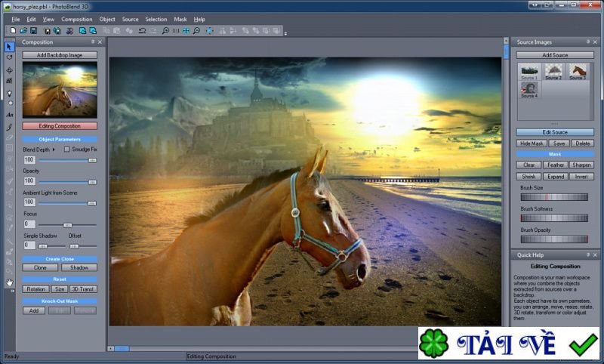Select the rotate tool in left toolbar
The width and height of the screenshot is (604, 364).
(9, 57)
